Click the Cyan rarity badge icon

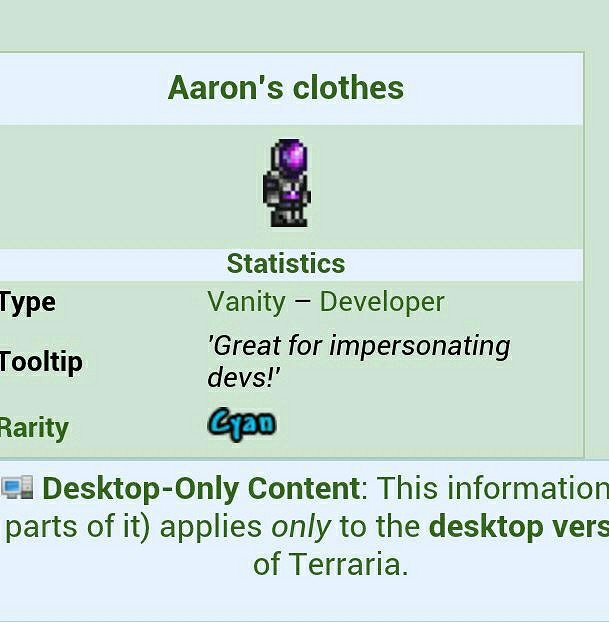[x=242, y=424]
